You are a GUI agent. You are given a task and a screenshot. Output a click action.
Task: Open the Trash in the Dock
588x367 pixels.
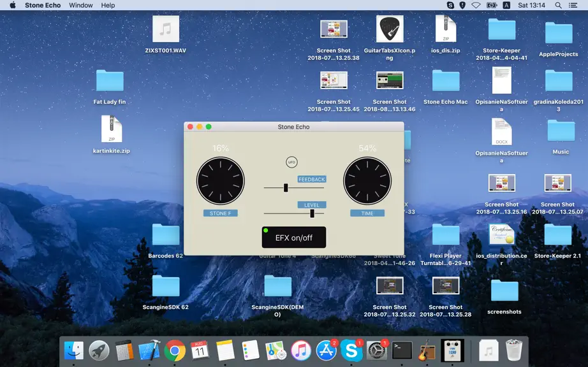[x=513, y=350]
